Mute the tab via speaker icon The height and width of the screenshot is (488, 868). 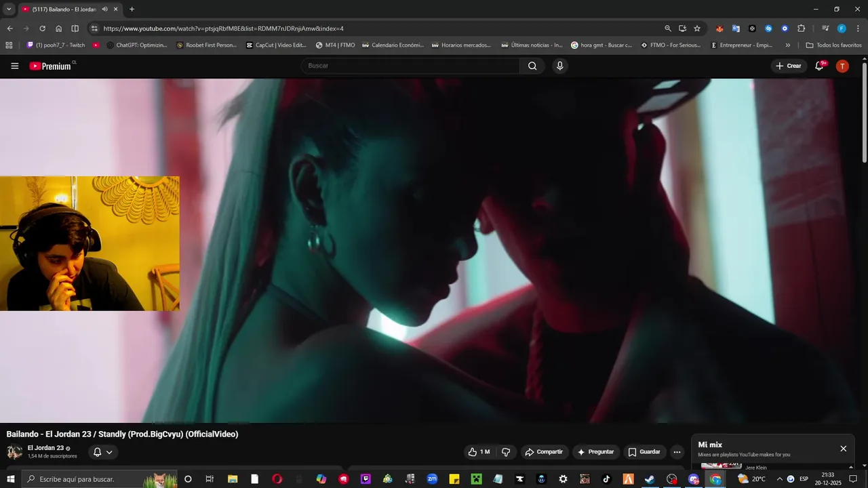coord(104,9)
